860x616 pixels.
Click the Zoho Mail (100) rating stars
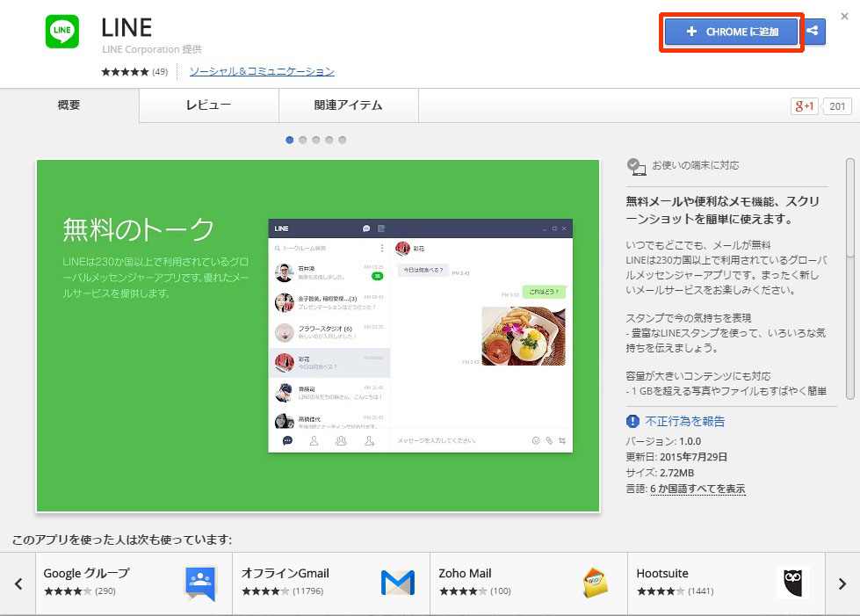point(463,591)
